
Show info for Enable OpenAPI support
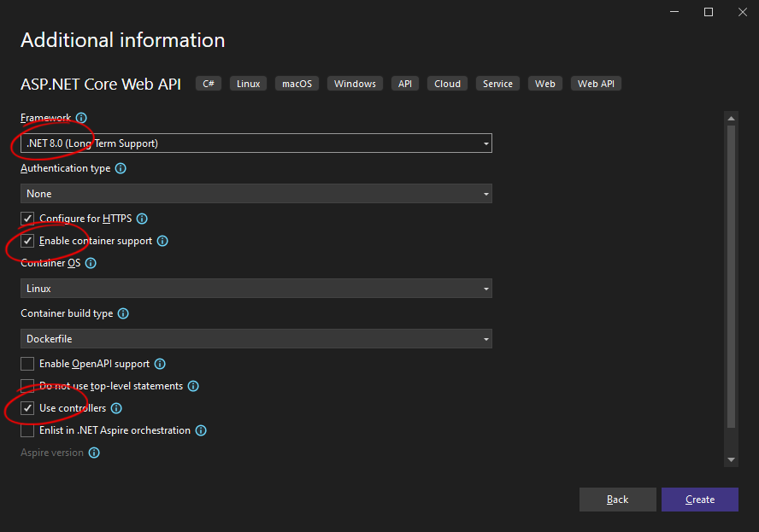(160, 364)
